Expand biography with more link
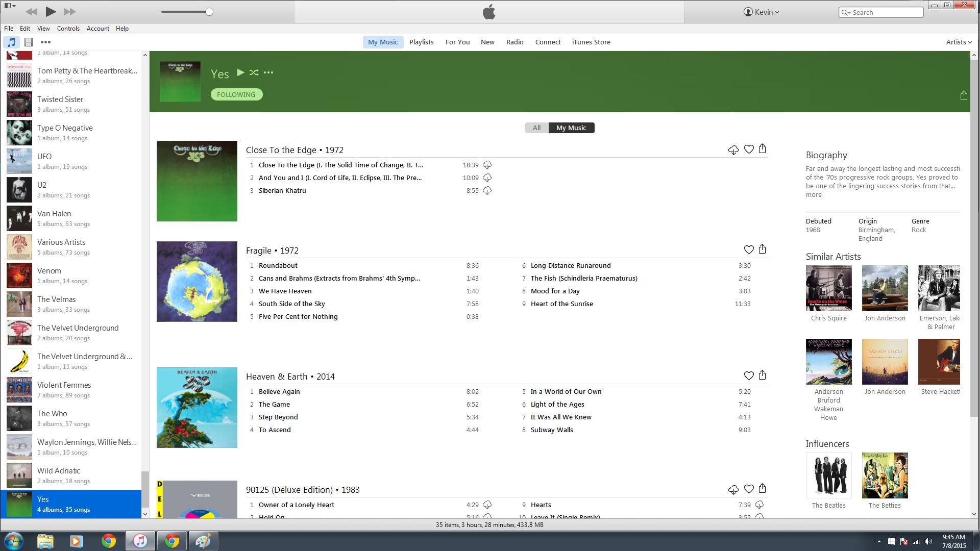 click(814, 195)
